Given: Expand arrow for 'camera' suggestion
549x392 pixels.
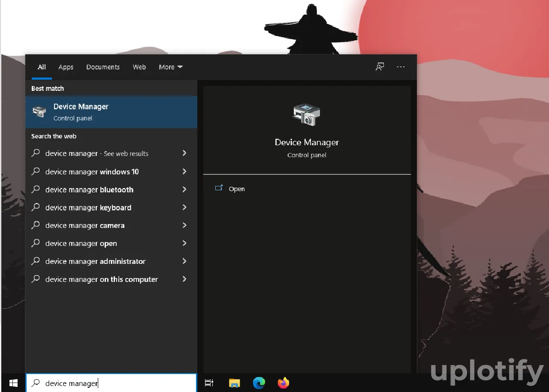Looking at the screenshot, I should 184,225.
